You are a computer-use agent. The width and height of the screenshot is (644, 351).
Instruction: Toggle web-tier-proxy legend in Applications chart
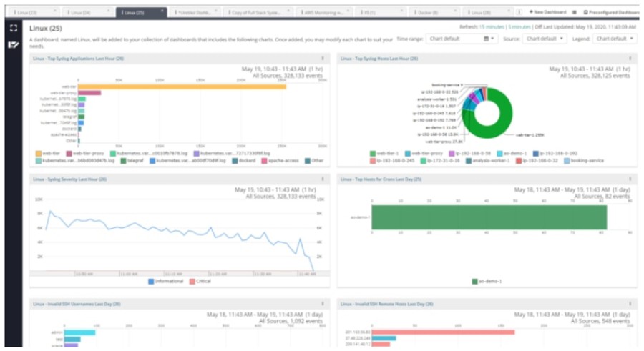(x=85, y=154)
